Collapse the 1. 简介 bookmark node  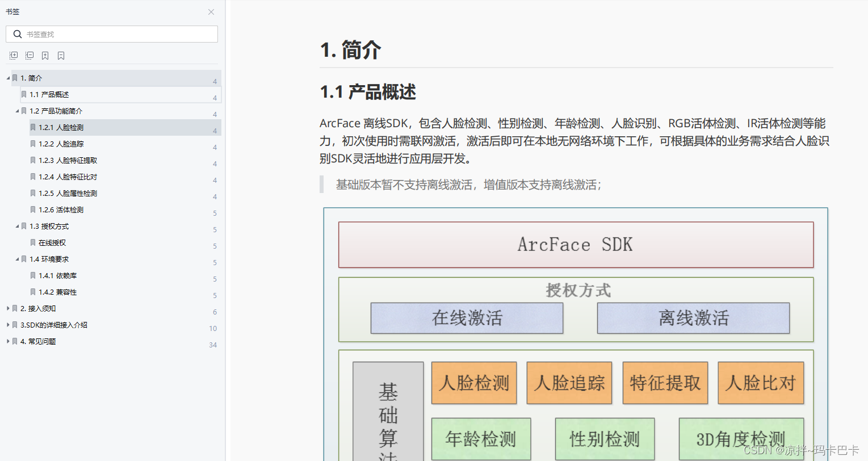8,78
